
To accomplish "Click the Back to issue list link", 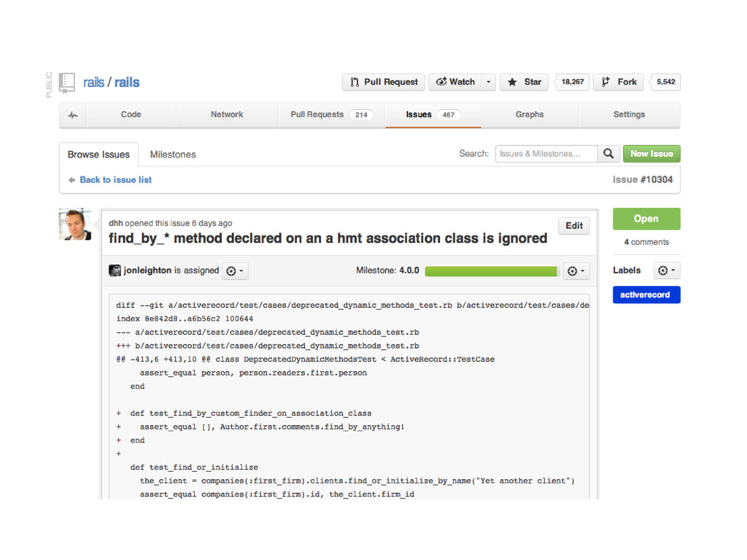I will pyautogui.click(x=115, y=180).
